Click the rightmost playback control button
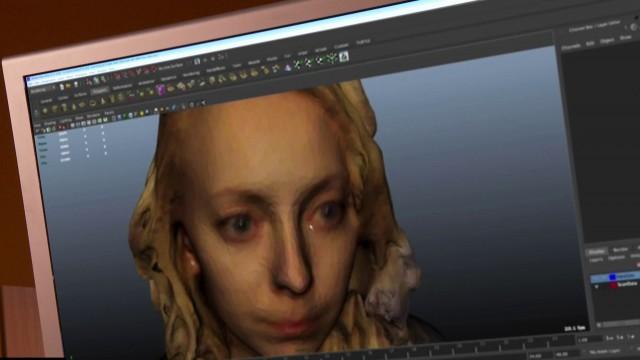Viewport: 640px width, 360px height. coord(632,337)
